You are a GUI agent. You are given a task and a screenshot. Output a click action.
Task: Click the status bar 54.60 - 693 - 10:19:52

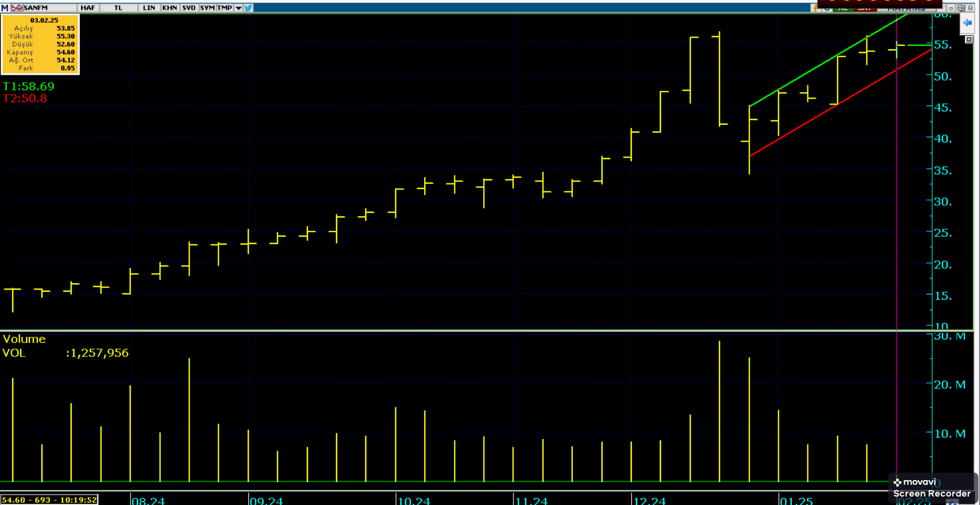[x=49, y=500]
